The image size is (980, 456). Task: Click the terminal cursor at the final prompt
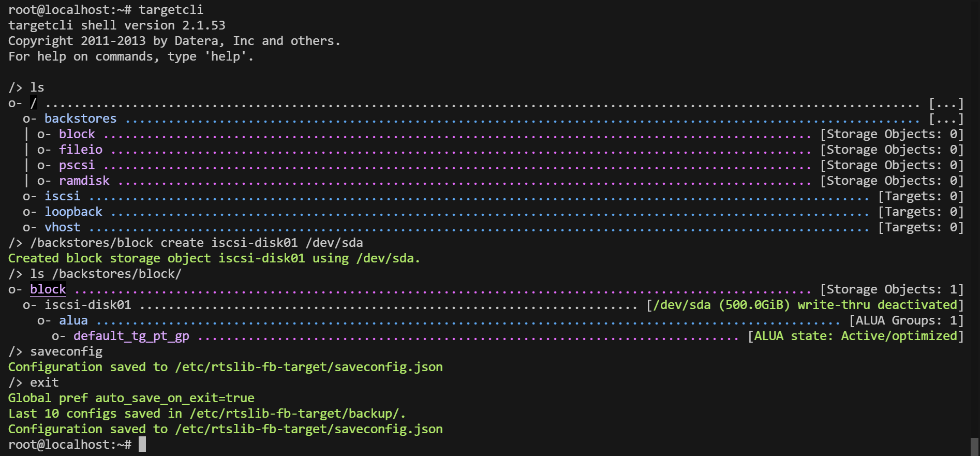142,445
